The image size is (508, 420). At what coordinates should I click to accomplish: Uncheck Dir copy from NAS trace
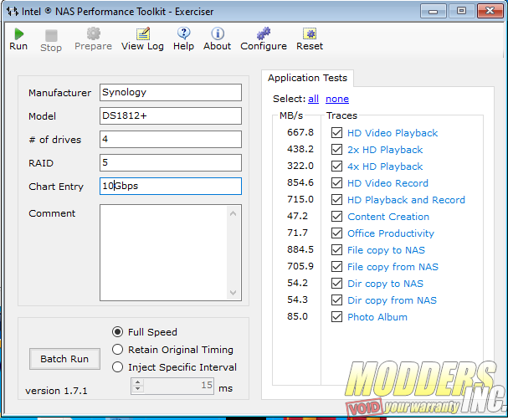(336, 300)
